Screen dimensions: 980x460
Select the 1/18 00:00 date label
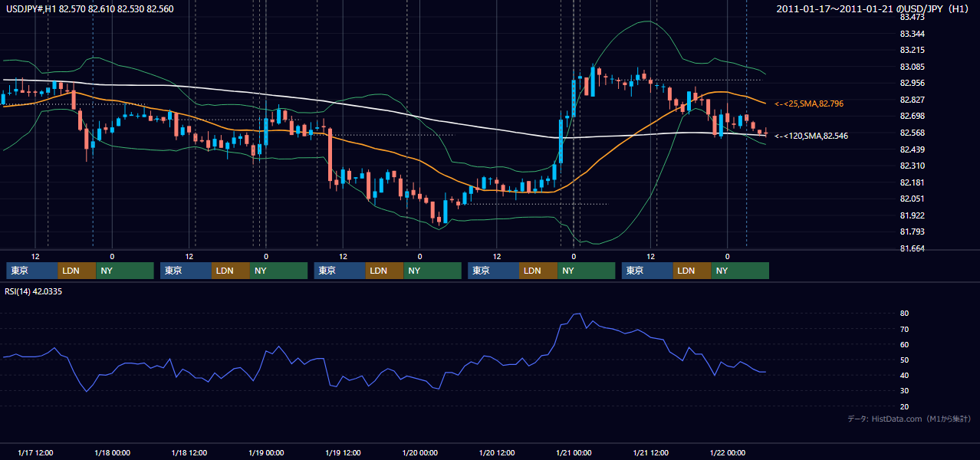[113, 453]
